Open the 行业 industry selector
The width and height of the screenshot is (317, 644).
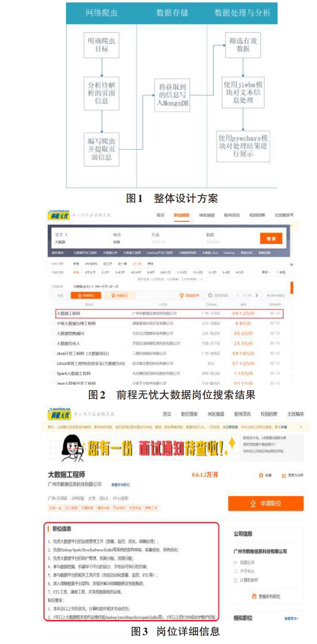[x=158, y=238]
